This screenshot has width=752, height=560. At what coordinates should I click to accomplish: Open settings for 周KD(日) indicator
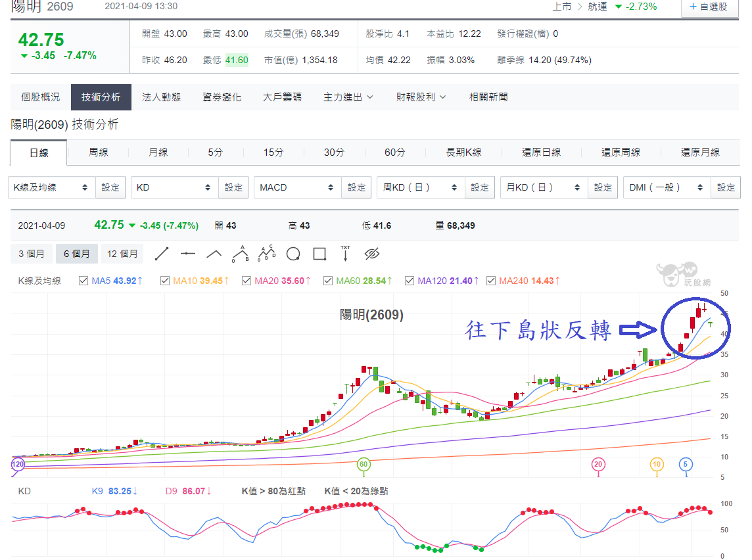480,187
